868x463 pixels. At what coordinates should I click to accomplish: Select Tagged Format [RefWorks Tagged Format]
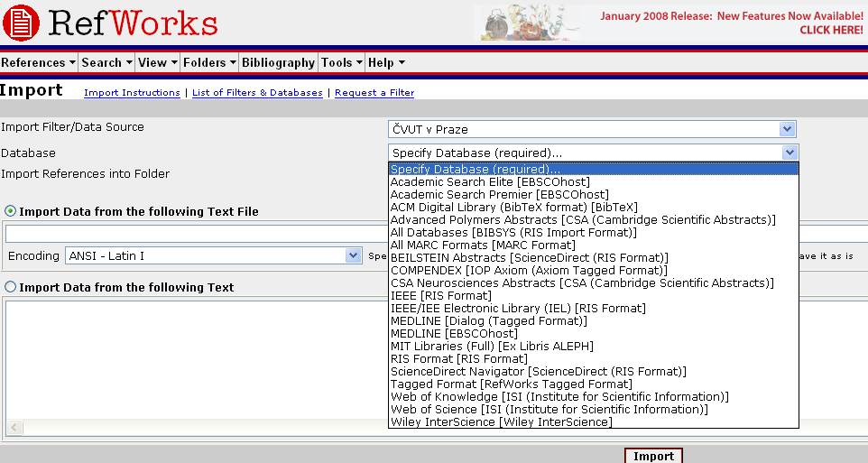(594, 384)
